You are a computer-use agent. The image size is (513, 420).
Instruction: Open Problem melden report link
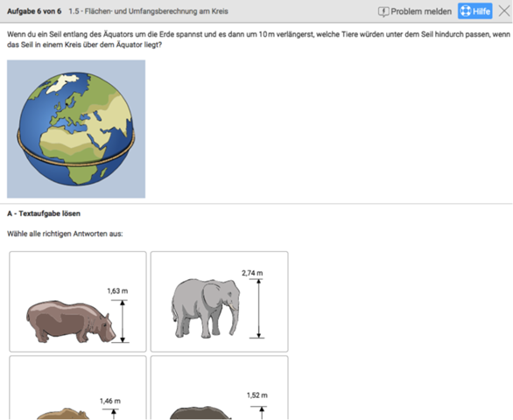(415, 11)
